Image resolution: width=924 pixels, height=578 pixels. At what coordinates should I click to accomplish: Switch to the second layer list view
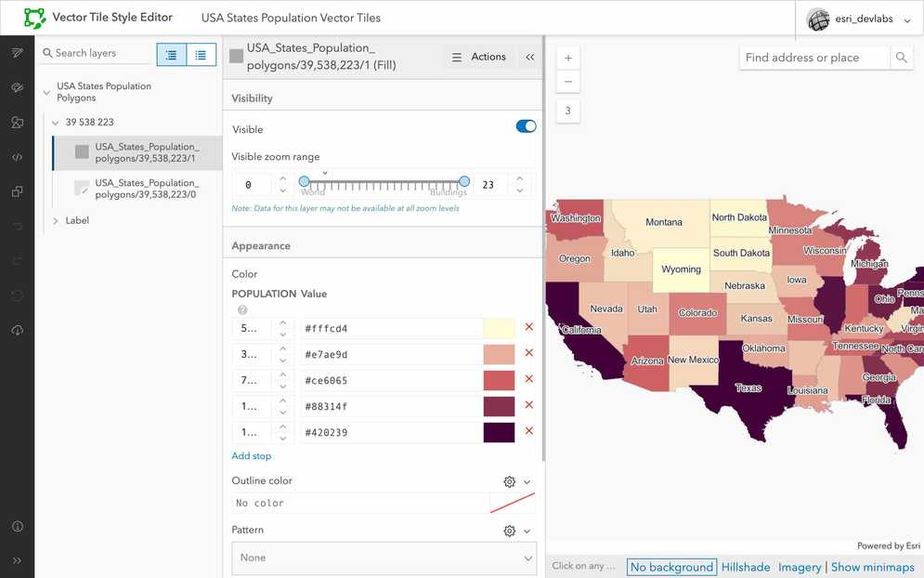201,55
